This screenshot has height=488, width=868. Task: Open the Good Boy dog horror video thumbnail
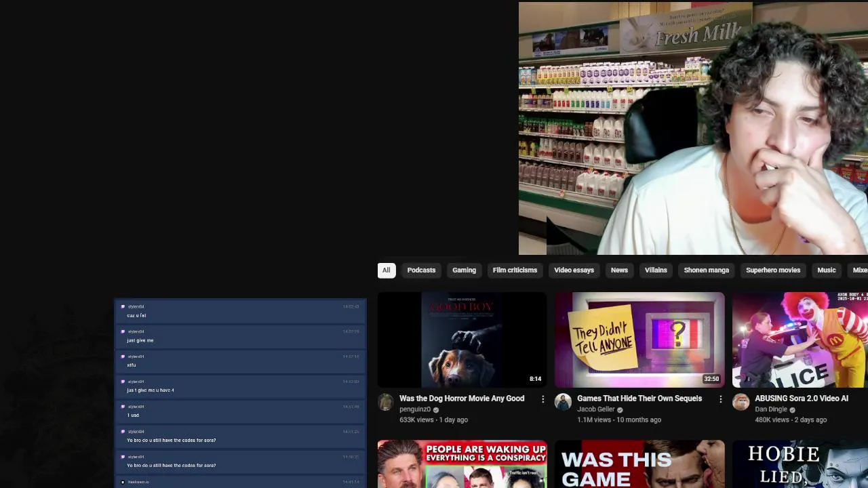coord(462,340)
